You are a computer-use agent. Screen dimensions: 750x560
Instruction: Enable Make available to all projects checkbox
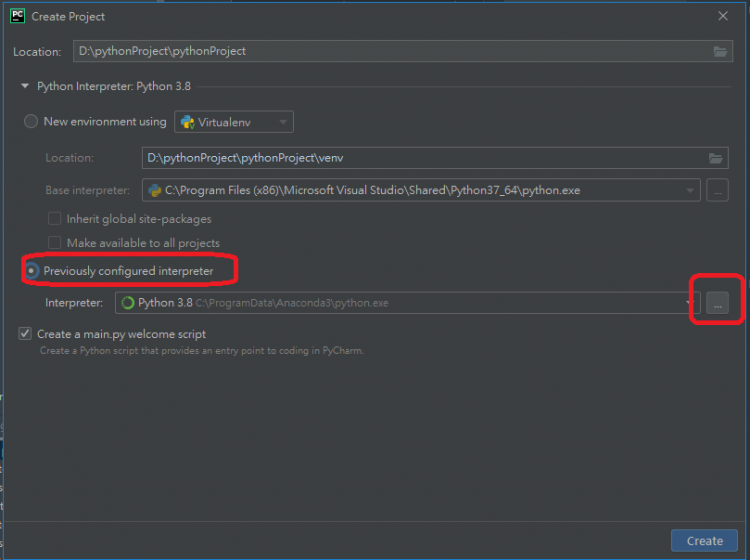click(x=55, y=242)
